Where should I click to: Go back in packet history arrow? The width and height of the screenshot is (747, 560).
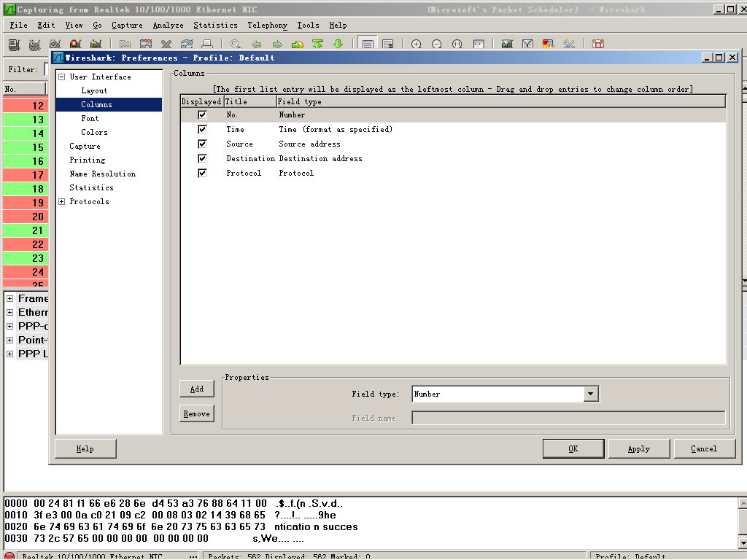(256, 44)
